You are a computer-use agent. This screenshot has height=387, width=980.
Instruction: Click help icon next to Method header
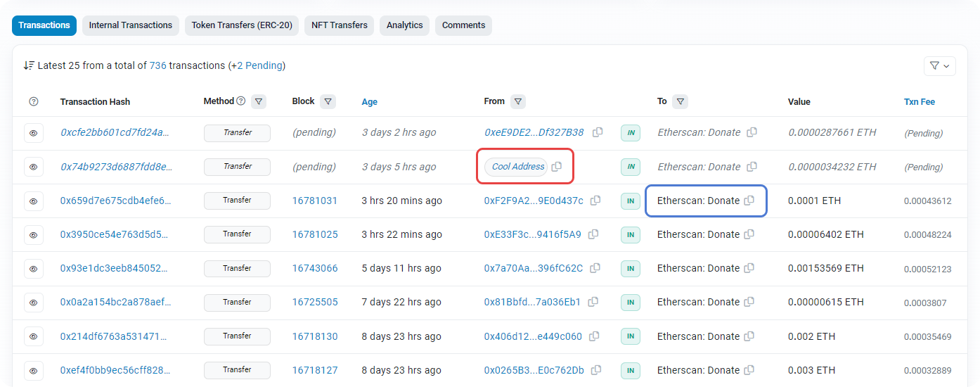241,101
